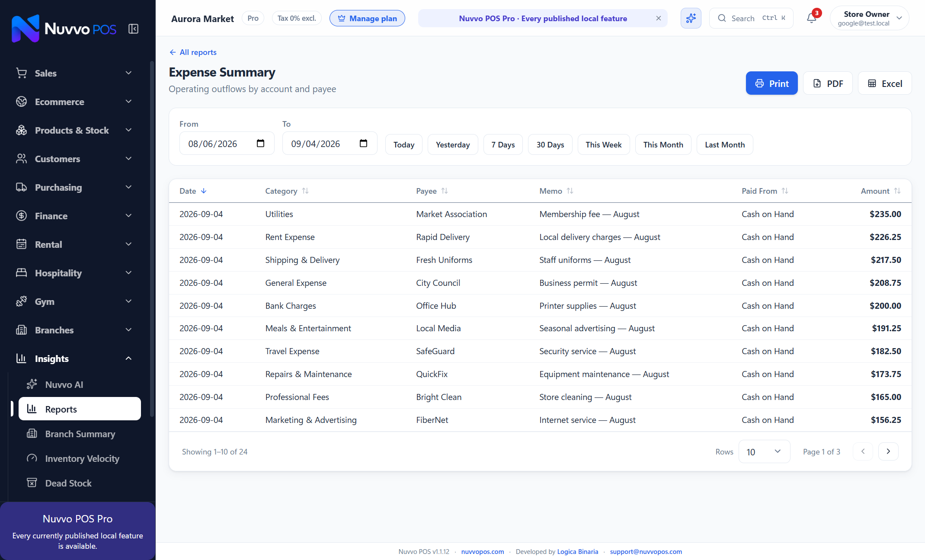Image resolution: width=925 pixels, height=560 pixels.
Task: Click the Manage plan button
Action: [x=367, y=18]
